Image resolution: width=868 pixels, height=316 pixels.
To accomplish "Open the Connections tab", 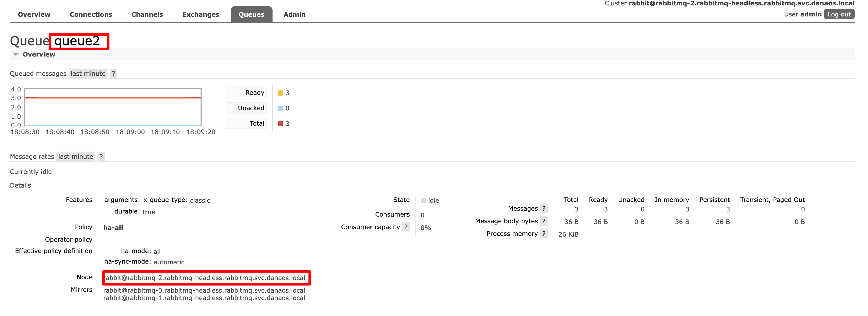I will tap(91, 14).
